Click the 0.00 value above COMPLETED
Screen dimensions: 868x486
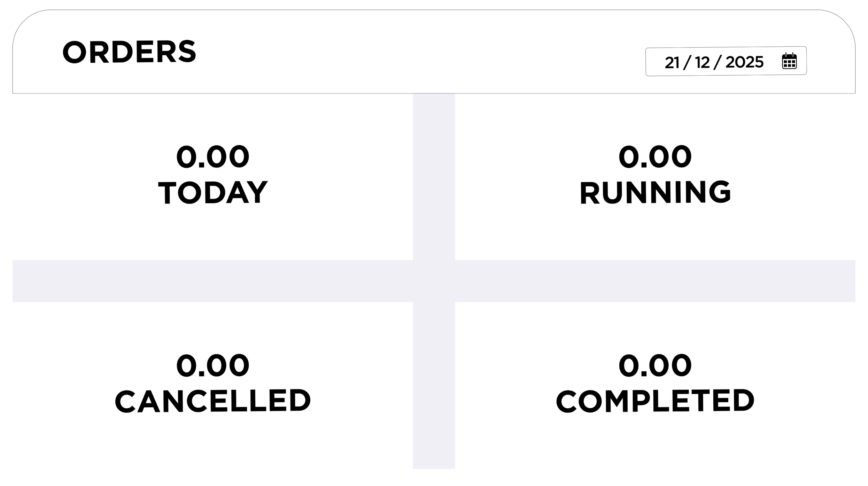[655, 365]
